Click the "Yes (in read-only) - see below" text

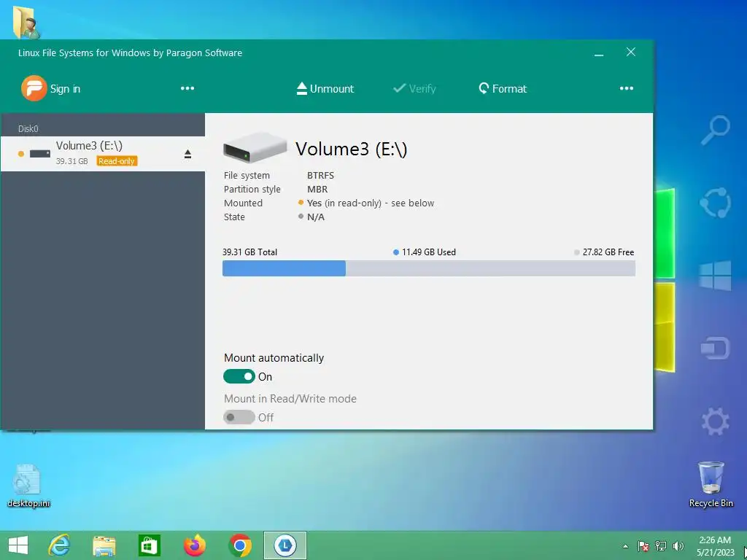(x=371, y=203)
